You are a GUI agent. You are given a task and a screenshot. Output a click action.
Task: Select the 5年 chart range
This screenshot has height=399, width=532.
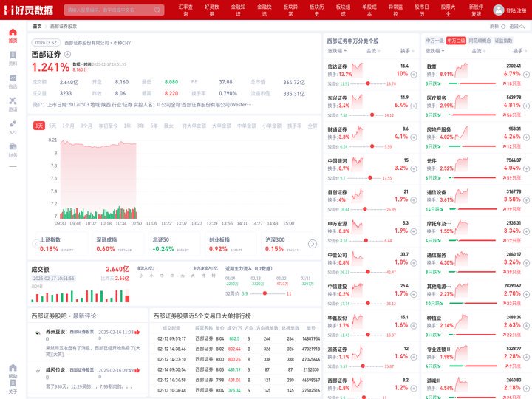point(154,126)
